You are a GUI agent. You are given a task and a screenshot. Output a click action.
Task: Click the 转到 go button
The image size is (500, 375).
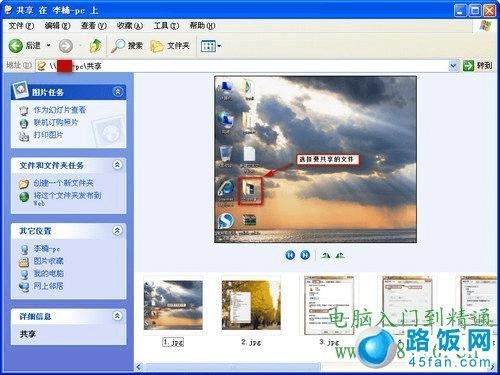click(478, 66)
